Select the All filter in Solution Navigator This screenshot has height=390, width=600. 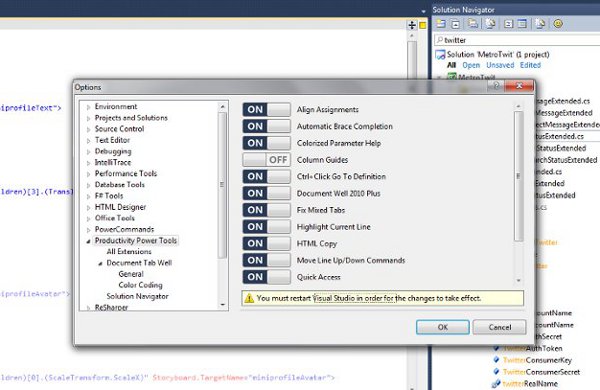[x=452, y=65]
